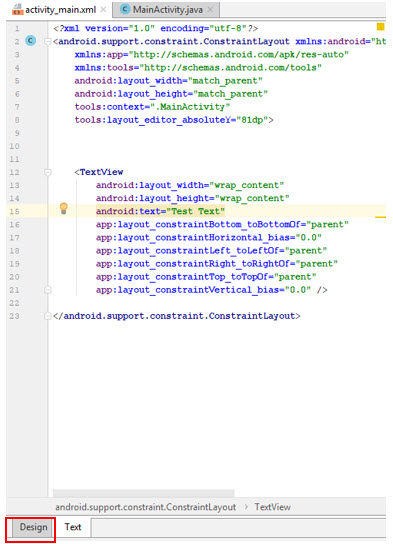Click the fold end marker on line 23
The height and width of the screenshot is (544, 393).
[x=48, y=316]
